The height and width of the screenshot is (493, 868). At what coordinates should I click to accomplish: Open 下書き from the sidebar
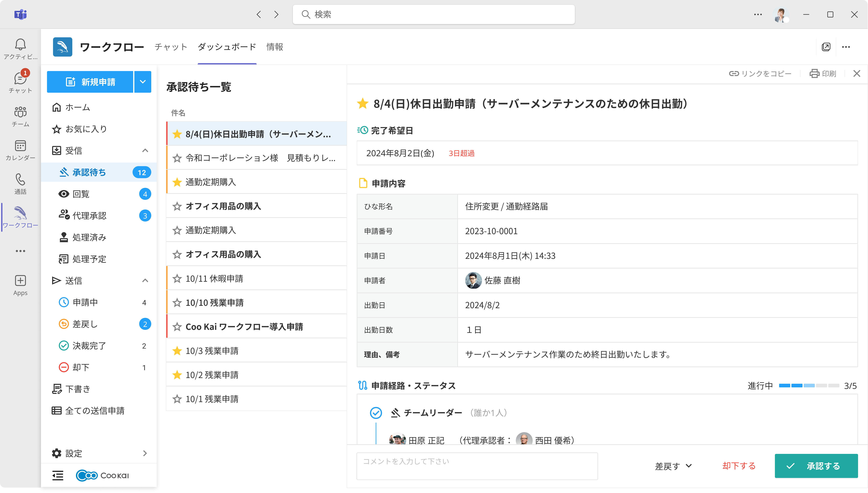point(78,389)
